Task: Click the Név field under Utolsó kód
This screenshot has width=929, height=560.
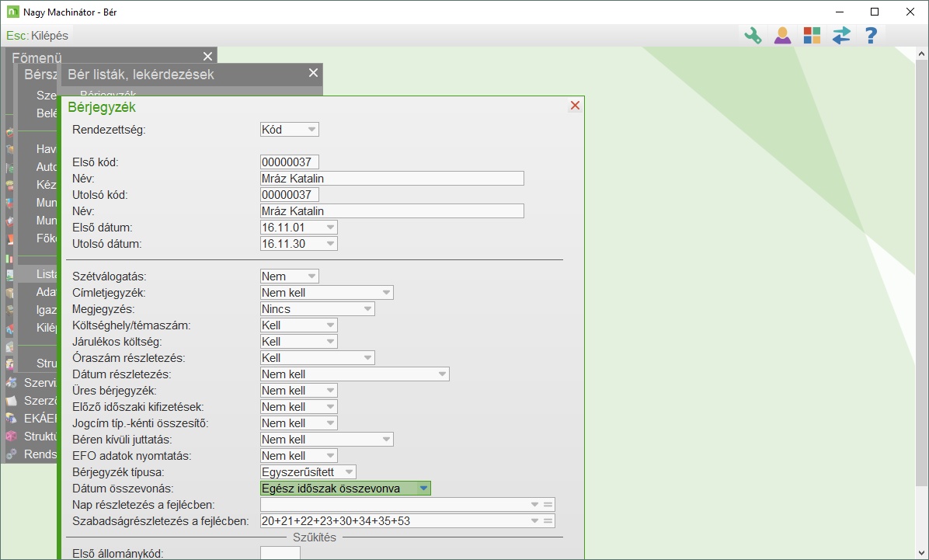Action: pos(392,211)
